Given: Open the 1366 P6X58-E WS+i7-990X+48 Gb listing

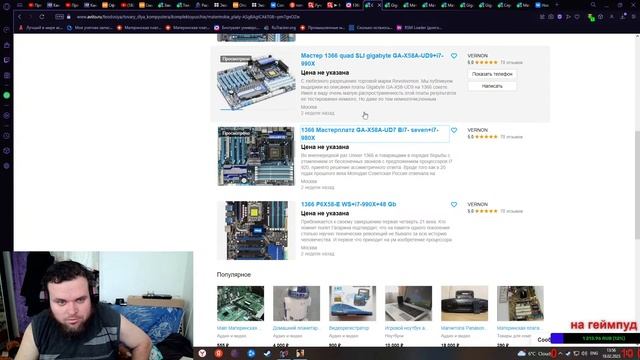Looking at the screenshot, I should point(348,204).
